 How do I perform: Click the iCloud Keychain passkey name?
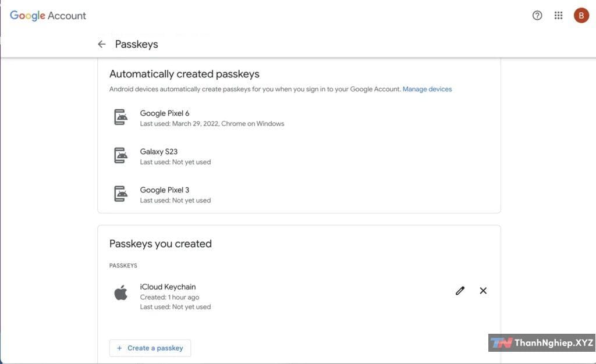click(x=168, y=287)
